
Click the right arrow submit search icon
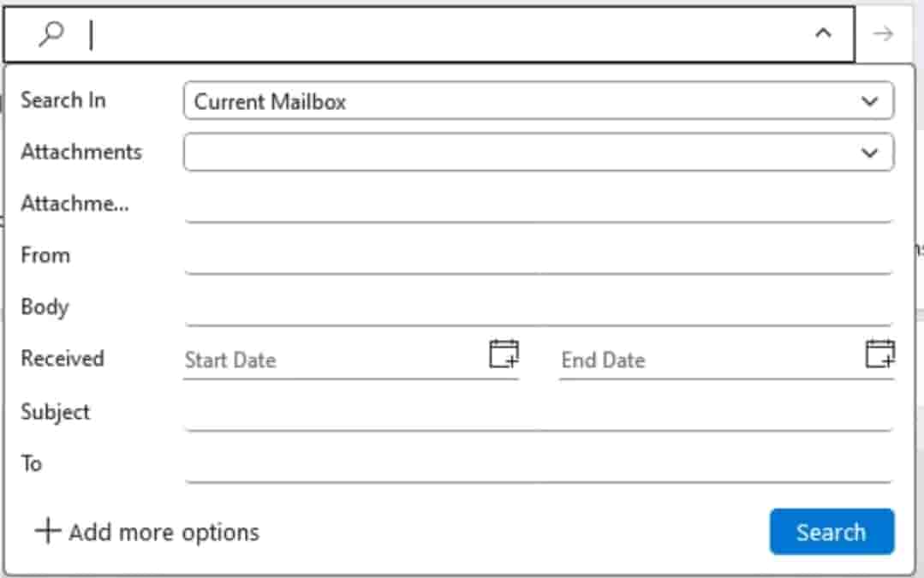[x=883, y=34]
